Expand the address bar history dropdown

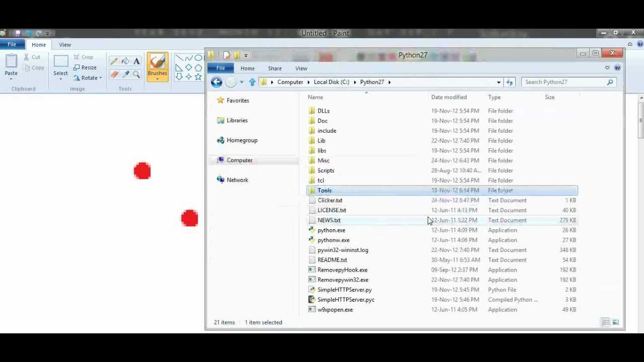pos(499,82)
